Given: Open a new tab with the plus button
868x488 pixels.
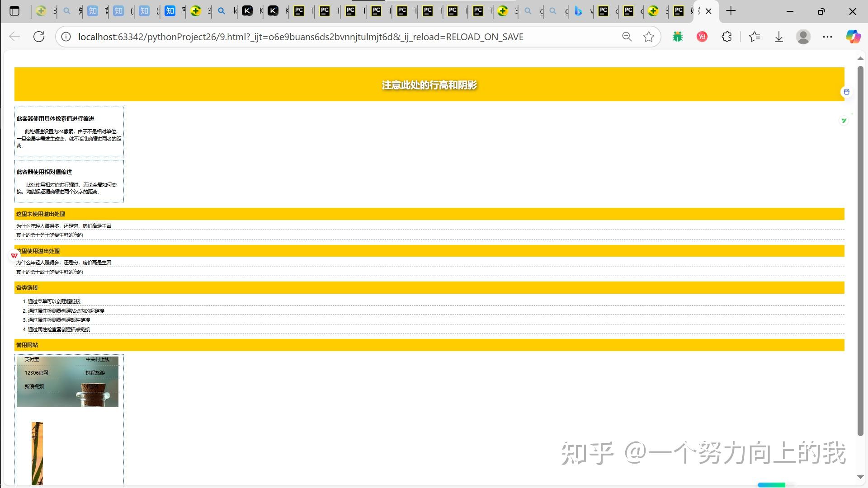Looking at the screenshot, I should pyautogui.click(x=731, y=11).
